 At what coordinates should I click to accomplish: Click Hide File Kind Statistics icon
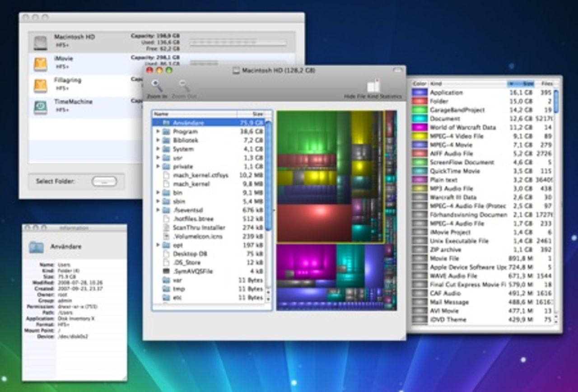(373, 86)
